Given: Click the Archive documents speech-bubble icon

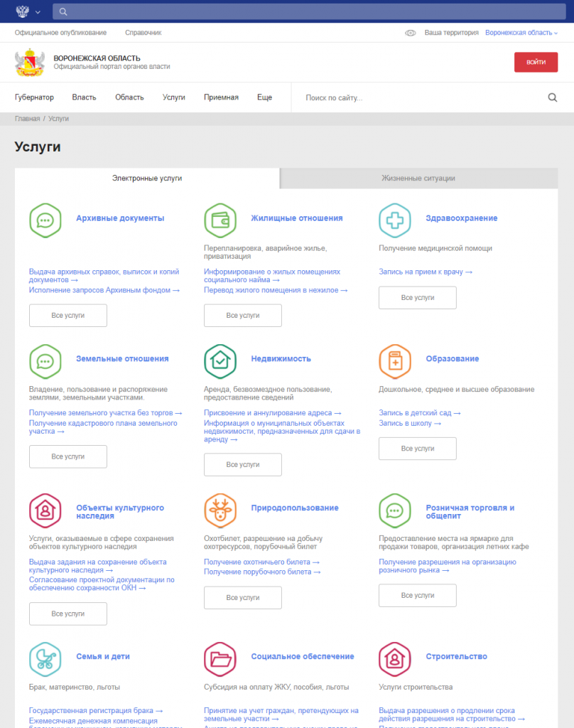Looking at the screenshot, I should (45, 220).
